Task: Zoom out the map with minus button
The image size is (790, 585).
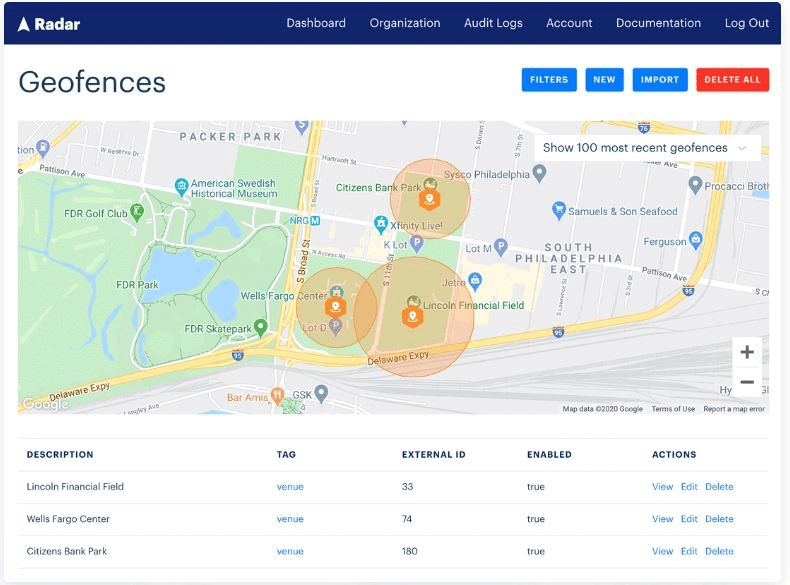Action: [x=747, y=382]
